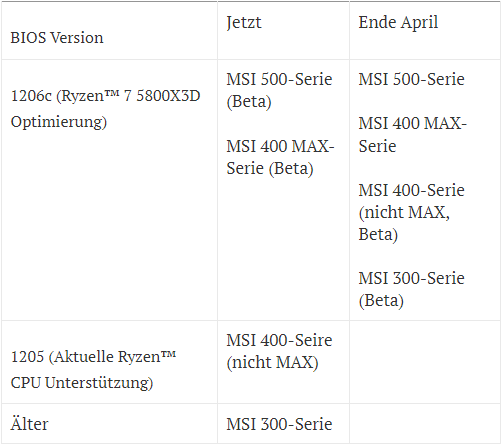Click MSI 300-Serie (Beta) entry
Image resolution: width=502 pixels, height=445 pixels.
411,289
